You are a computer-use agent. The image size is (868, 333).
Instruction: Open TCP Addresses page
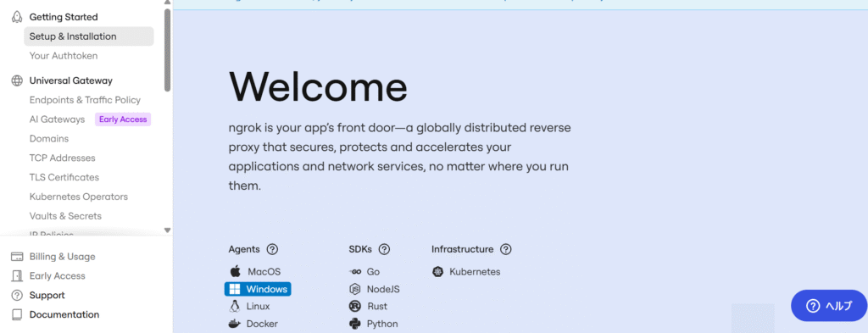tap(63, 158)
